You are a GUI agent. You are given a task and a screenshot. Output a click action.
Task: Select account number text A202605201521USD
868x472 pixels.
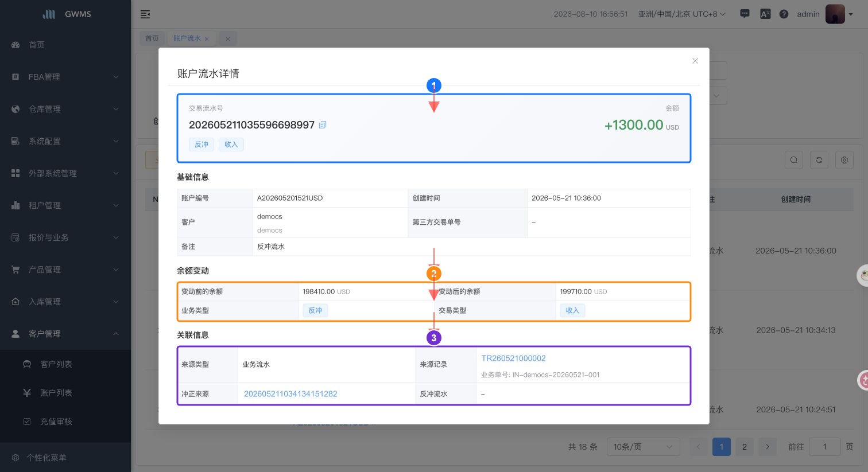[x=290, y=198]
